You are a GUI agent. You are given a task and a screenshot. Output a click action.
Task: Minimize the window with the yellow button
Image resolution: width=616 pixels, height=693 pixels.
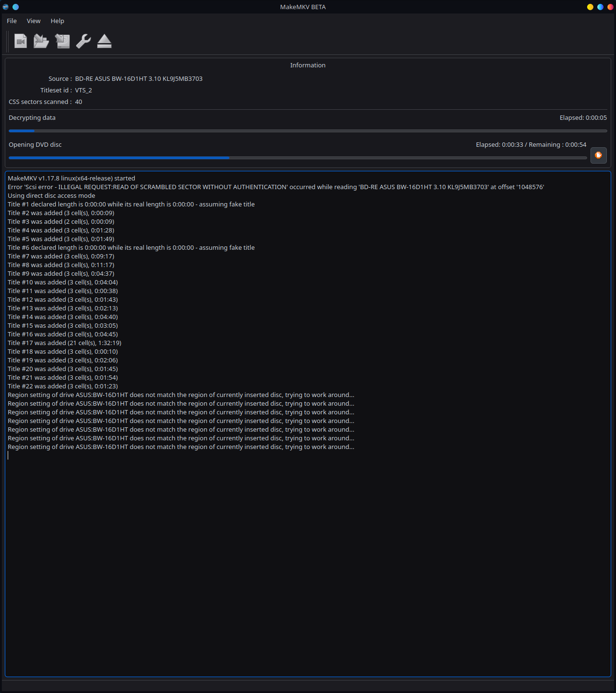(590, 7)
